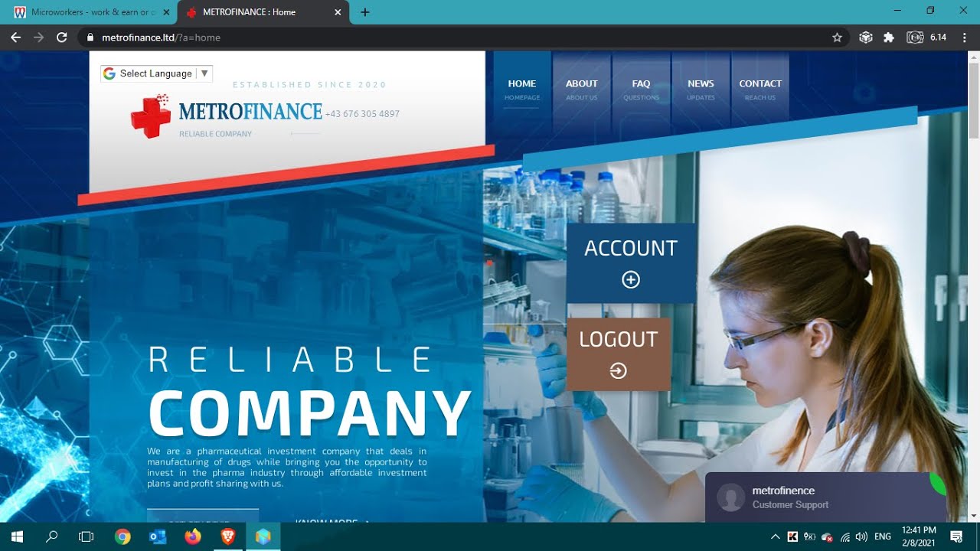Open the ABOUT US menu item
This screenshot has width=980, height=551.
point(581,90)
